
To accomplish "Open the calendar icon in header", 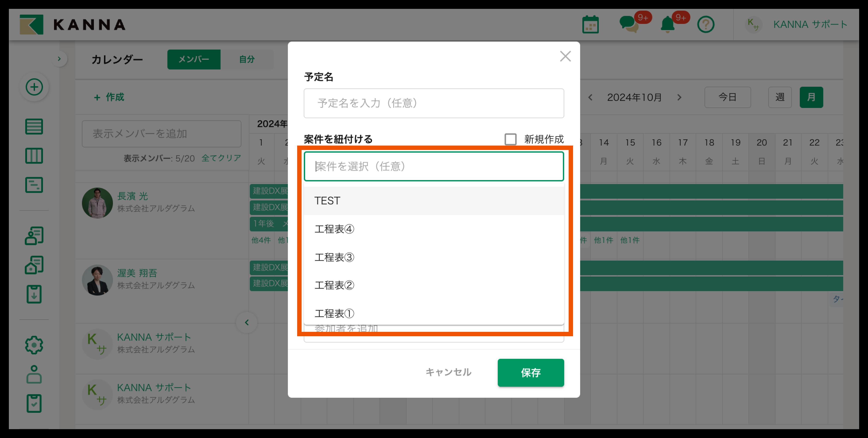I will [x=590, y=25].
